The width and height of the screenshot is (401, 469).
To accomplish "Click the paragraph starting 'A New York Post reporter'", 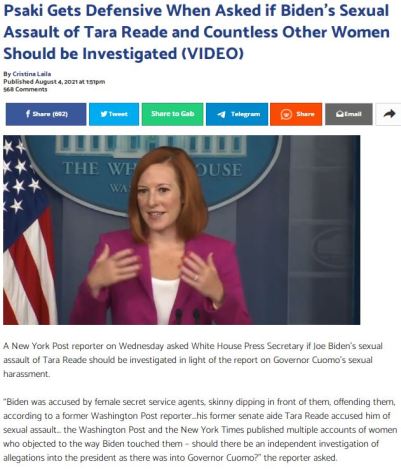I will tap(193, 360).
